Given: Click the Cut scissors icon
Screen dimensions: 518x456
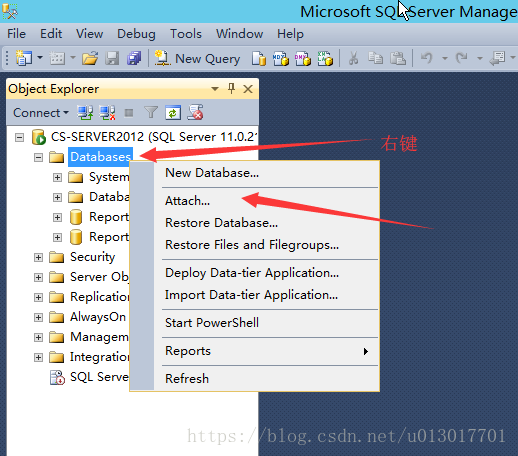Looking at the screenshot, I should tap(353, 58).
